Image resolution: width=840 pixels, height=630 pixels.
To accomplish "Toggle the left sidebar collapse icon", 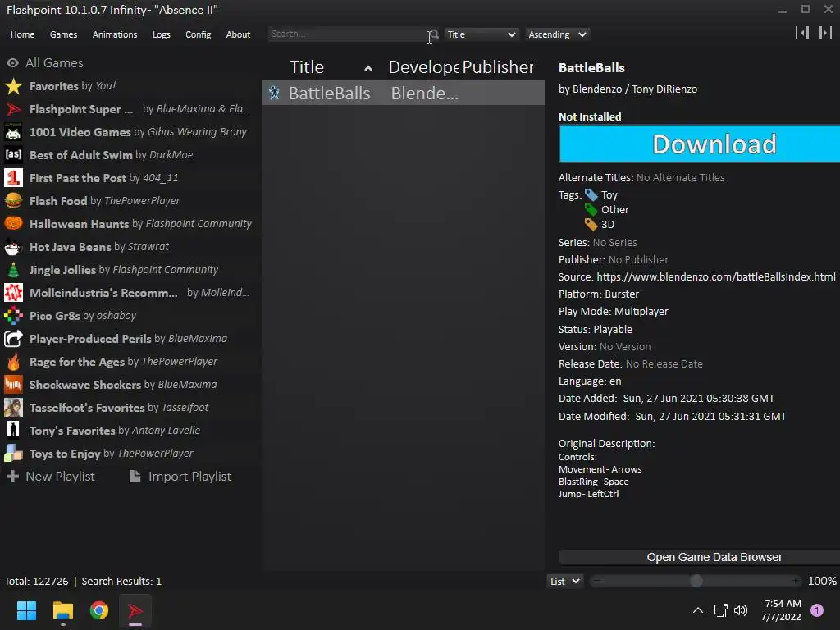I will coord(802,33).
